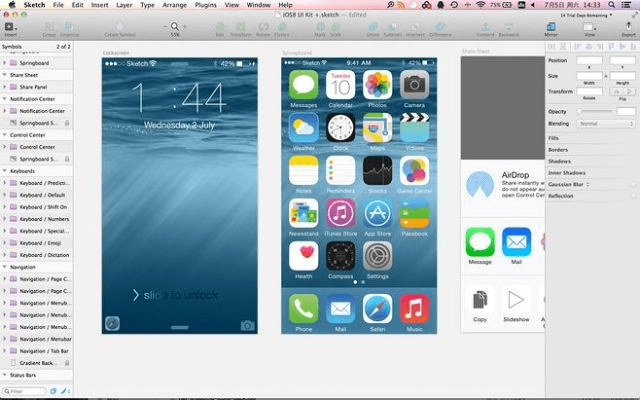Click the Copy action icon in Share Sheet
The width and height of the screenshot is (640, 400).
[480, 300]
